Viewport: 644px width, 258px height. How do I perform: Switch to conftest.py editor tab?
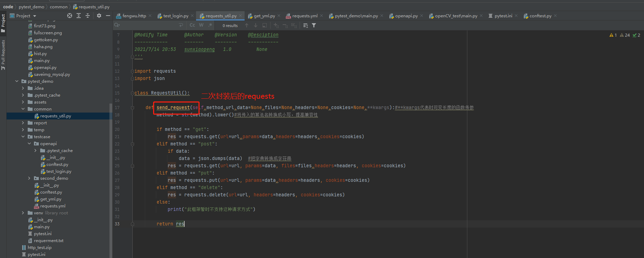(x=540, y=16)
